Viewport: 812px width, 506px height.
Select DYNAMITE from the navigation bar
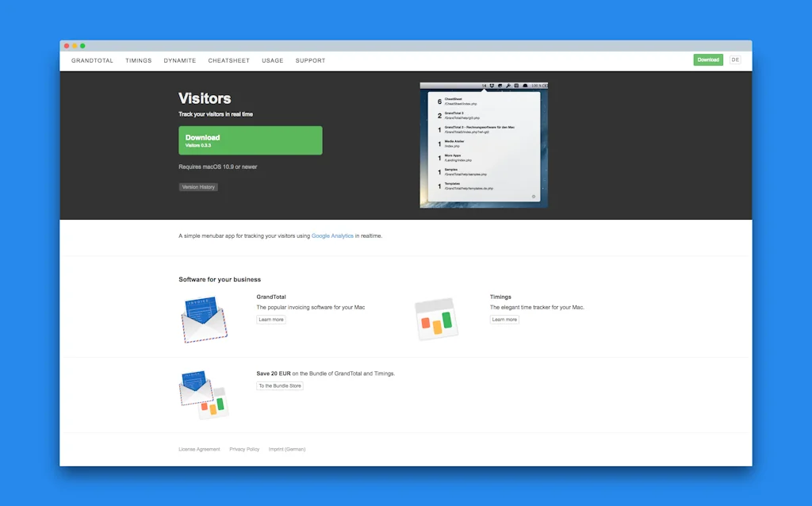pos(180,60)
